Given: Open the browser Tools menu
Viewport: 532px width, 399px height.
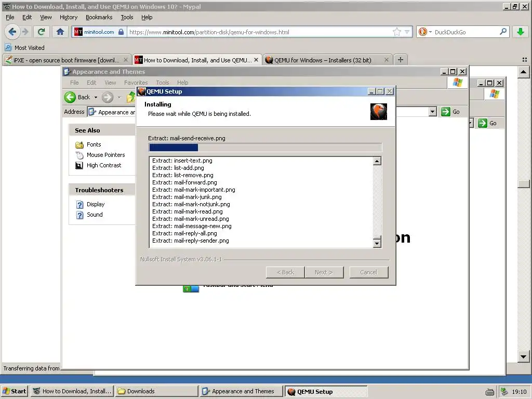Looking at the screenshot, I should click(x=127, y=17).
